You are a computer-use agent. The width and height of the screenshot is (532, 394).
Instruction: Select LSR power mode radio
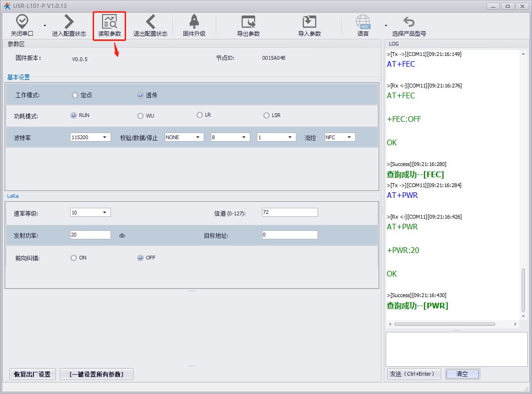[266, 115]
